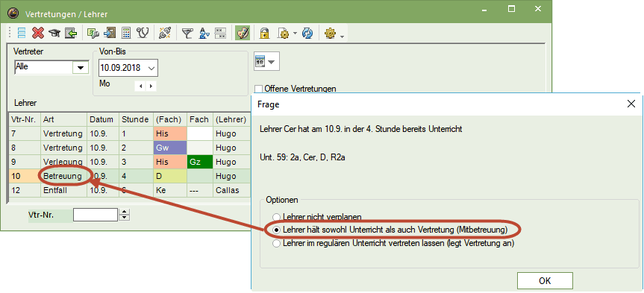Image resolution: width=644 pixels, height=293 pixels.
Task: Click the blue refresh arrows icon
Action: click(307, 34)
